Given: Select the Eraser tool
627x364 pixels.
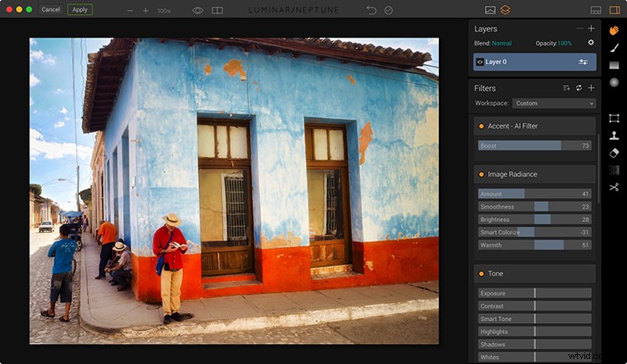Looking at the screenshot, I should [x=614, y=153].
